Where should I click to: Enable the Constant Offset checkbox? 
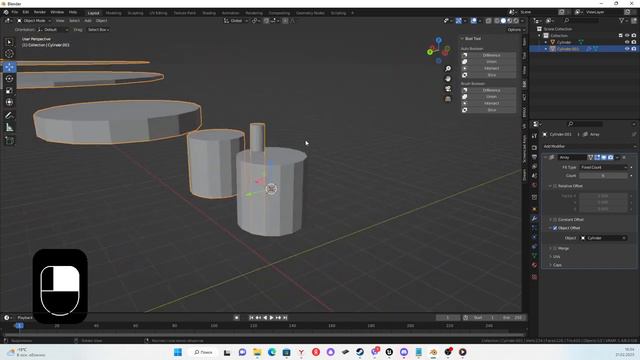tap(555, 220)
